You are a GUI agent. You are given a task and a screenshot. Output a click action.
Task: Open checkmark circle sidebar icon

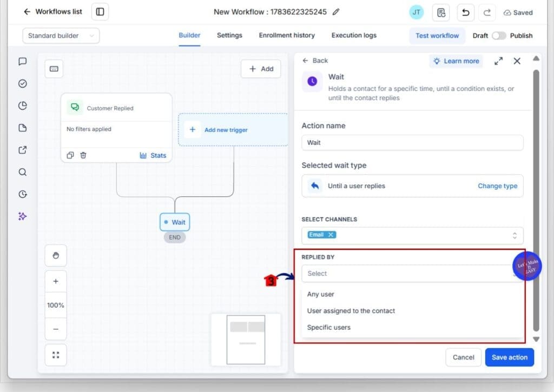[23, 84]
